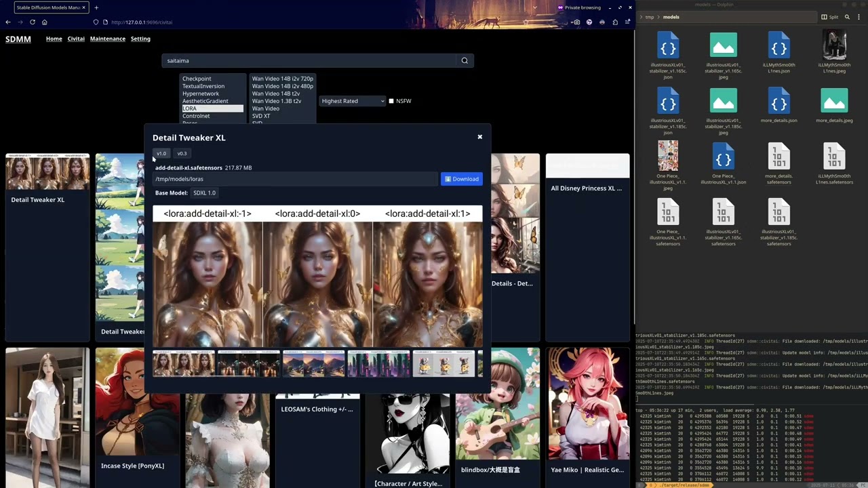Toggle the NSFW checkbox

click(391, 101)
